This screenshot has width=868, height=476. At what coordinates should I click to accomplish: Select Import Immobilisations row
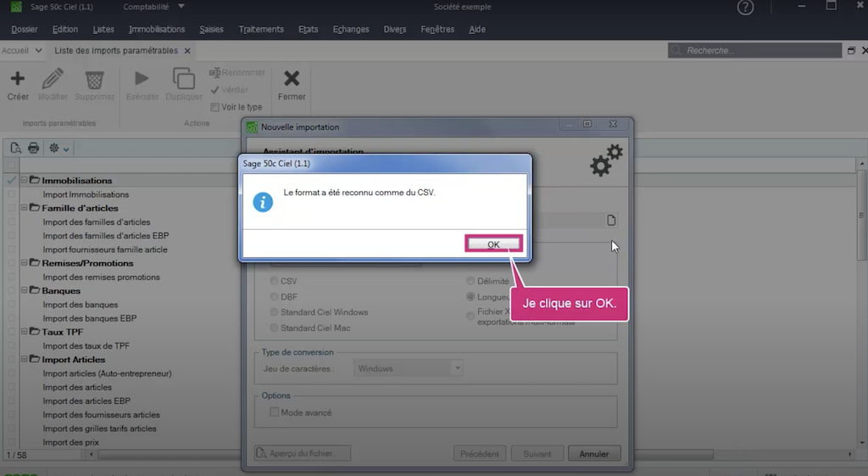pos(86,194)
